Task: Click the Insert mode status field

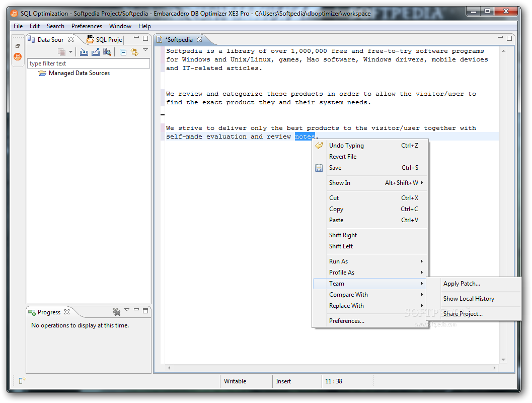Action: tap(296, 381)
